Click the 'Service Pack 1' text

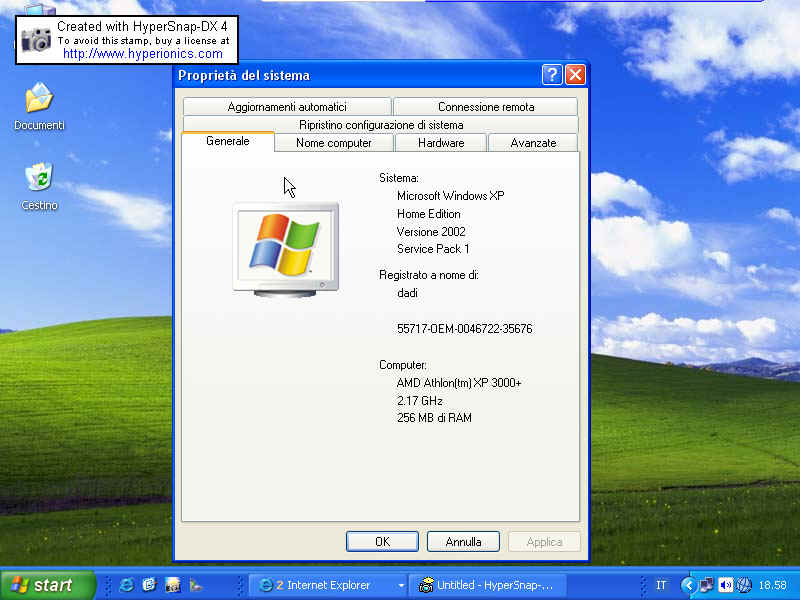tap(433, 249)
